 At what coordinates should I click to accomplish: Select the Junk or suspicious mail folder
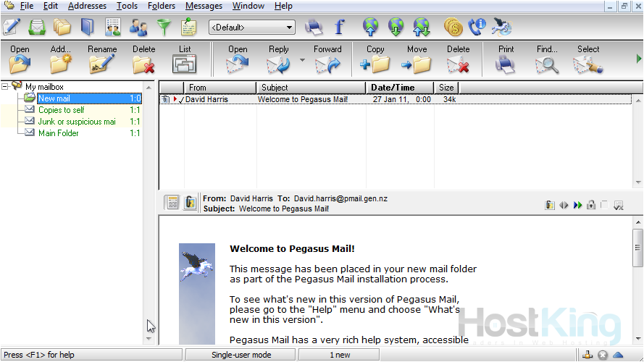point(77,122)
